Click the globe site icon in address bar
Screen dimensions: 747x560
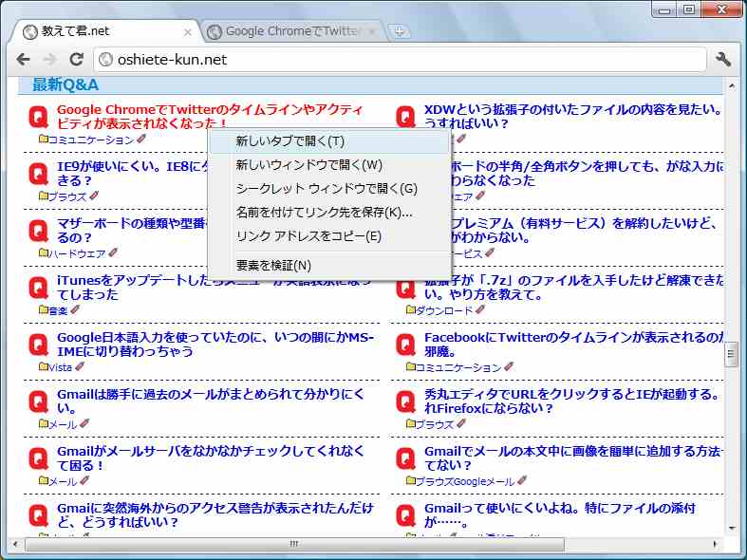105,60
